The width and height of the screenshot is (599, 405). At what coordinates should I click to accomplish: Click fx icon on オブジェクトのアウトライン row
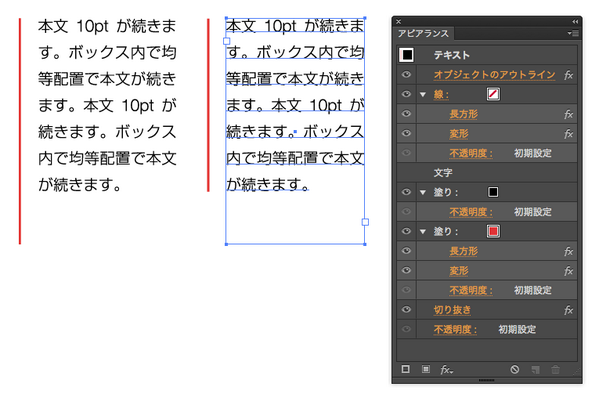[x=568, y=75]
